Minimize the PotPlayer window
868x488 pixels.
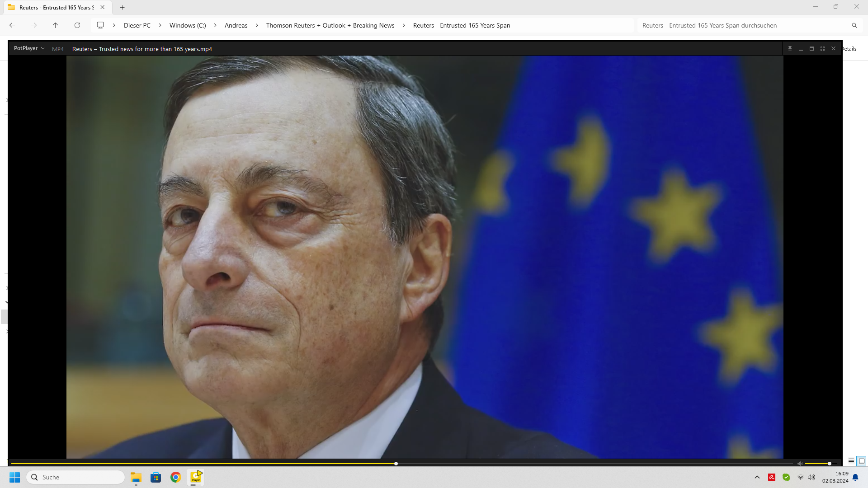pyautogui.click(x=801, y=49)
